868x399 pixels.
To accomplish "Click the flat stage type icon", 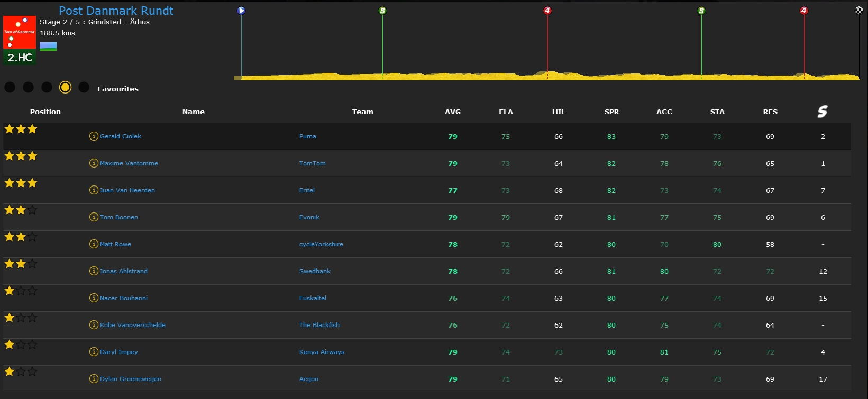I will coord(48,47).
